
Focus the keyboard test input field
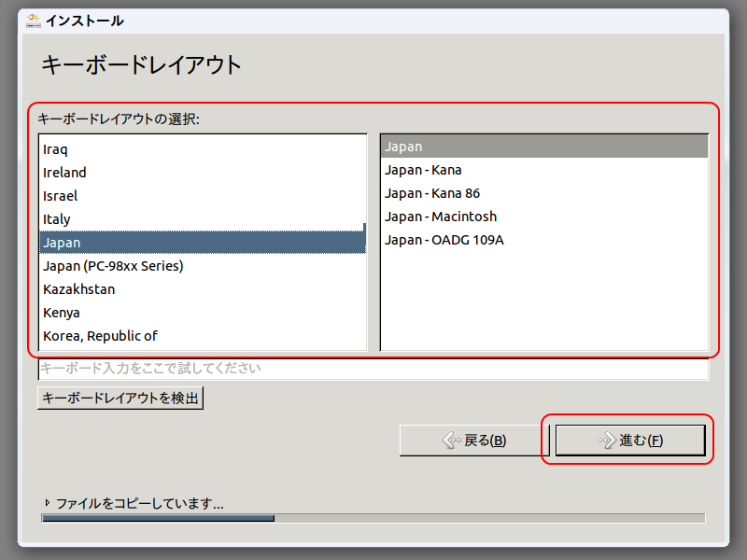click(373, 369)
